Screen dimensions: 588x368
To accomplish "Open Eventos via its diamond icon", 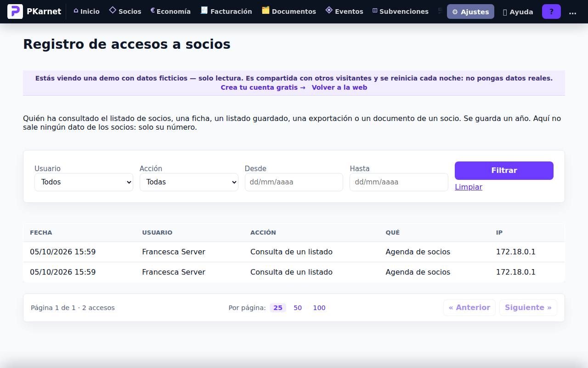I will 329,10.
